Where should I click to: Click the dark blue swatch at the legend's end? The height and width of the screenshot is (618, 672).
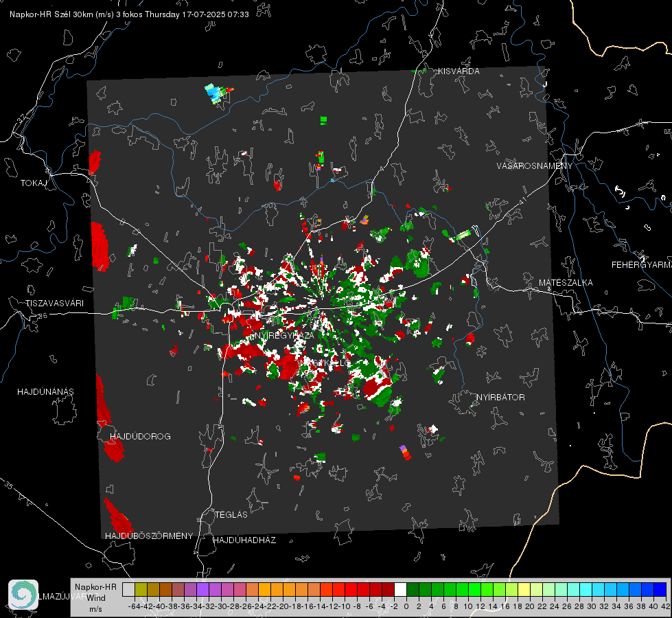[x=660, y=589]
